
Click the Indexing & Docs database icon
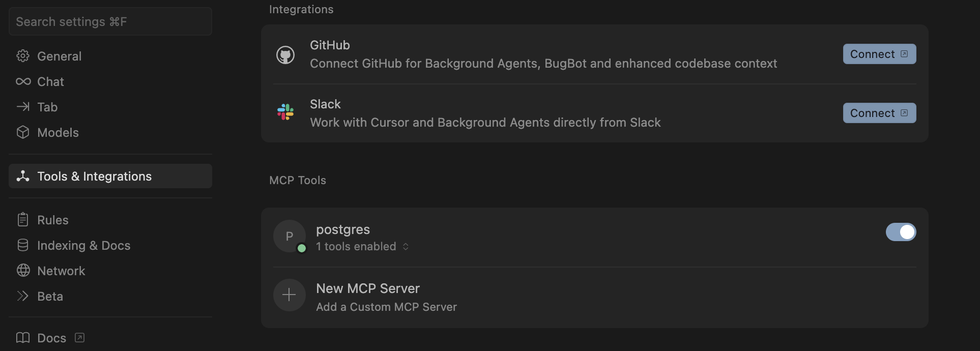tap(23, 245)
